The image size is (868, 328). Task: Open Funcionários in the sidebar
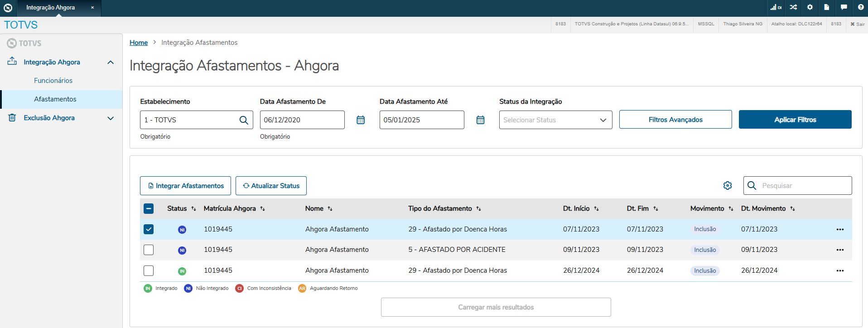[53, 81]
